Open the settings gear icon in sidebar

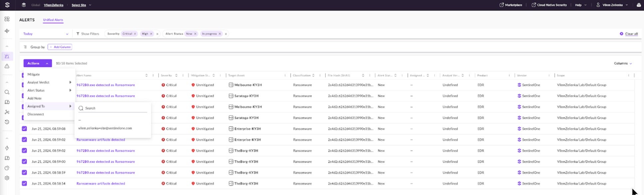pyautogui.click(x=7, y=178)
